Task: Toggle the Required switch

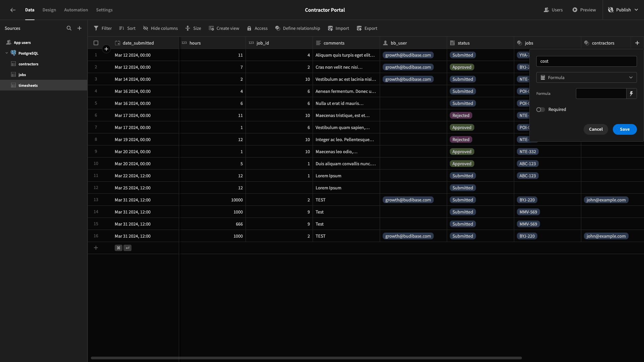Action: [x=540, y=110]
